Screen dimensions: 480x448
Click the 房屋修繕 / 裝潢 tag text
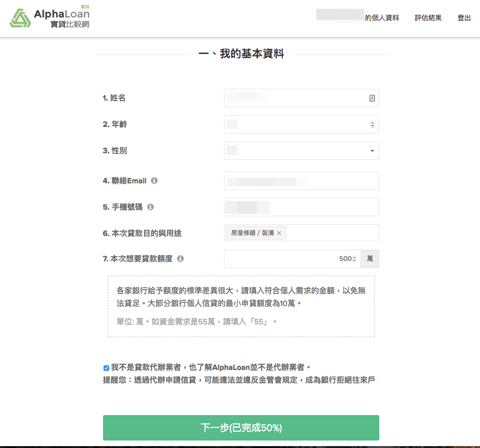pyautogui.click(x=252, y=233)
